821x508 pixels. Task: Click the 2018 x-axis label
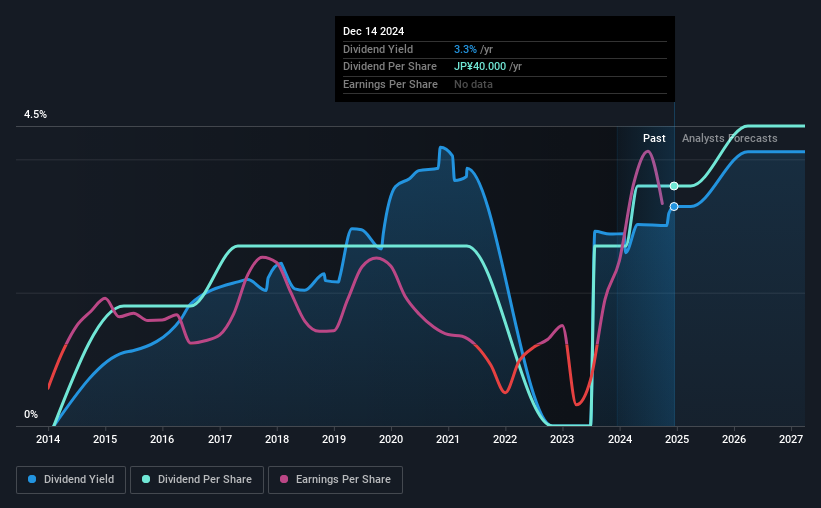click(x=276, y=439)
